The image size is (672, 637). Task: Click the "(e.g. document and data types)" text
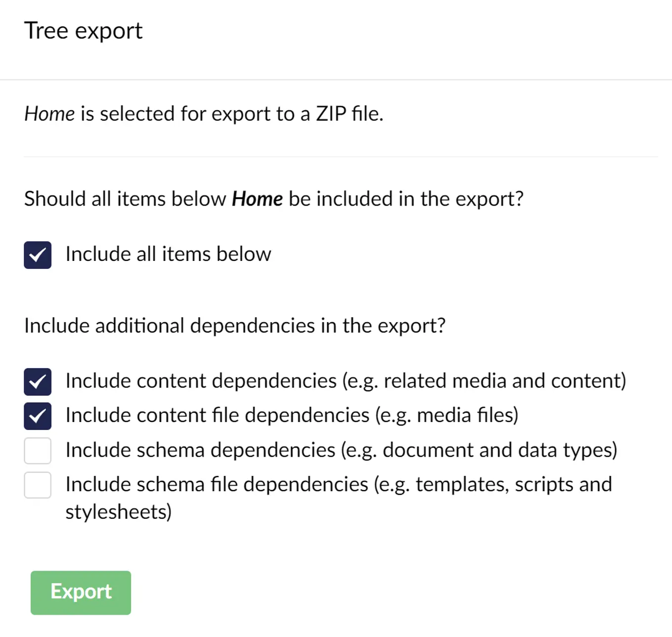tap(479, 450)
